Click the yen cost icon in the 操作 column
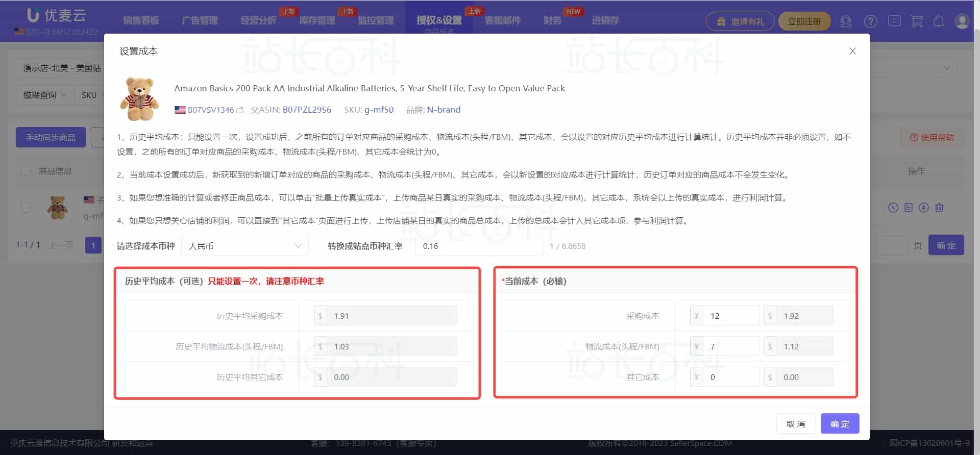Screen dimensions: 980x455 [923, 208]
